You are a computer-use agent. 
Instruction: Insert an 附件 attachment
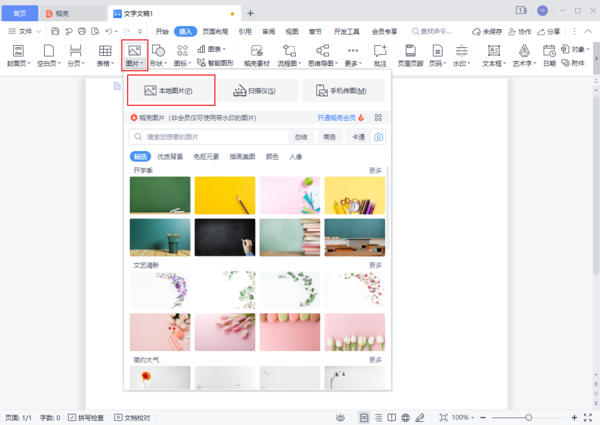coord(573,63)
